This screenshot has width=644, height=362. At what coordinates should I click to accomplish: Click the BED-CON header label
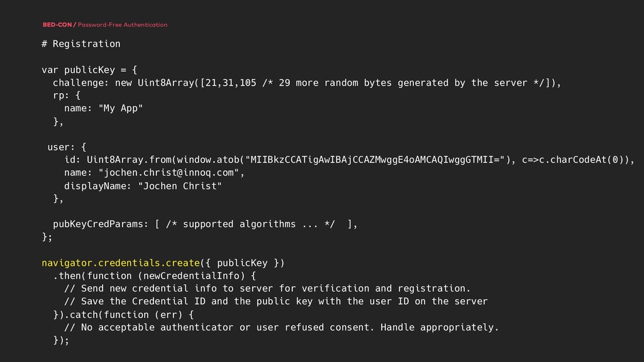(x=58, y=25)
